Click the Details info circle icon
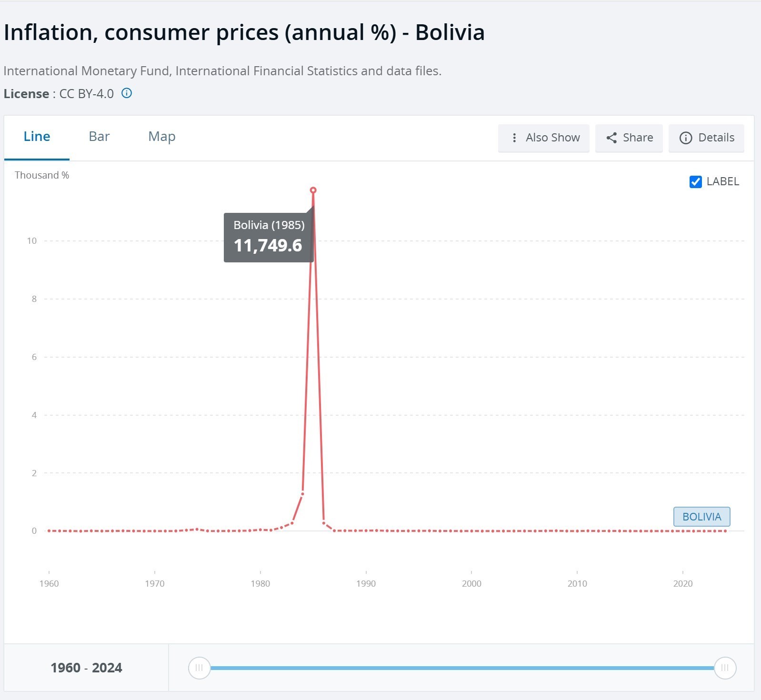This screenshot has height=700, width=761. pos(685,138)
